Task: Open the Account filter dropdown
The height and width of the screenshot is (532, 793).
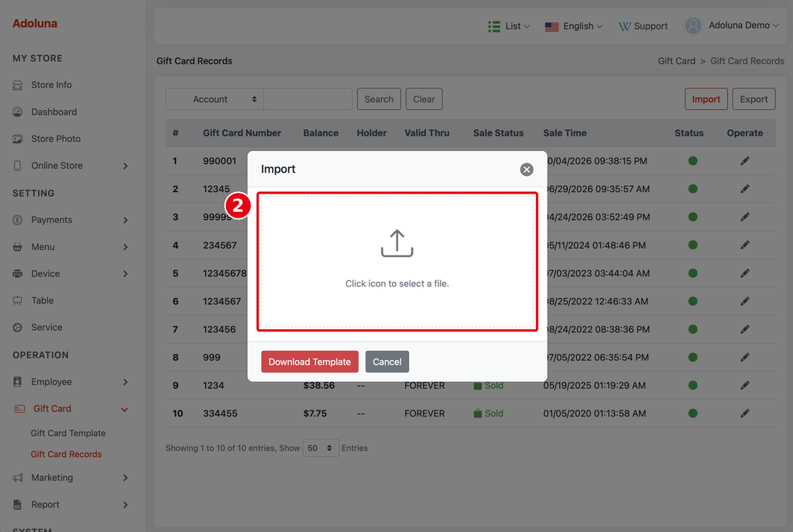Action: pyautogui.click(x=215, y=99)
